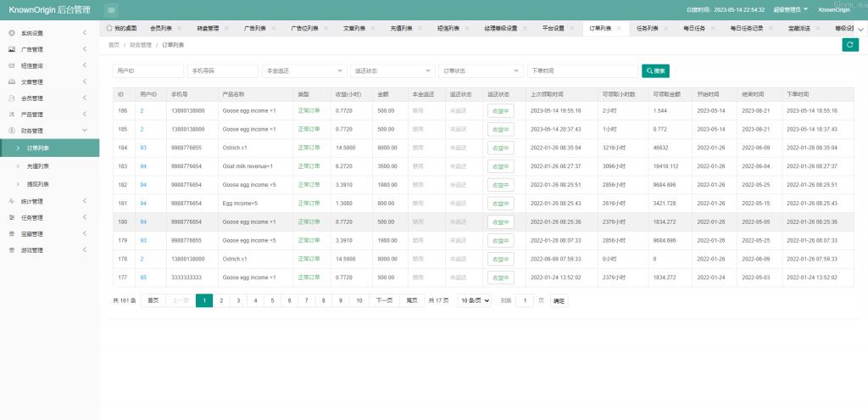Click user ID link 93 for order 184
The height and width of the screenshot is (420, 868).
[x=143, y=148]
